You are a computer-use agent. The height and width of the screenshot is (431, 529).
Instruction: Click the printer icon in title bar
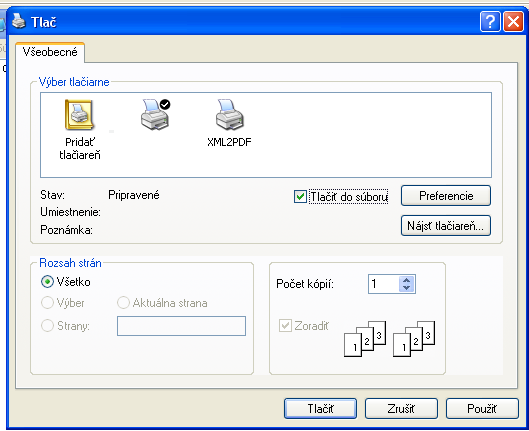(19, 21)
